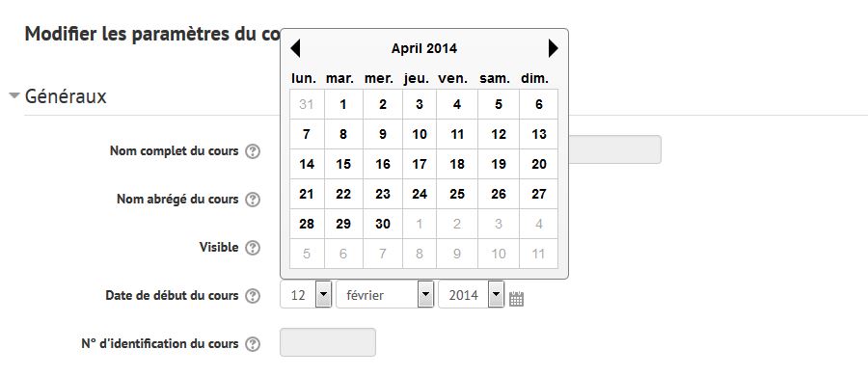Go to previous month in calendar
The image size is (868, 376).
(295, 48)
